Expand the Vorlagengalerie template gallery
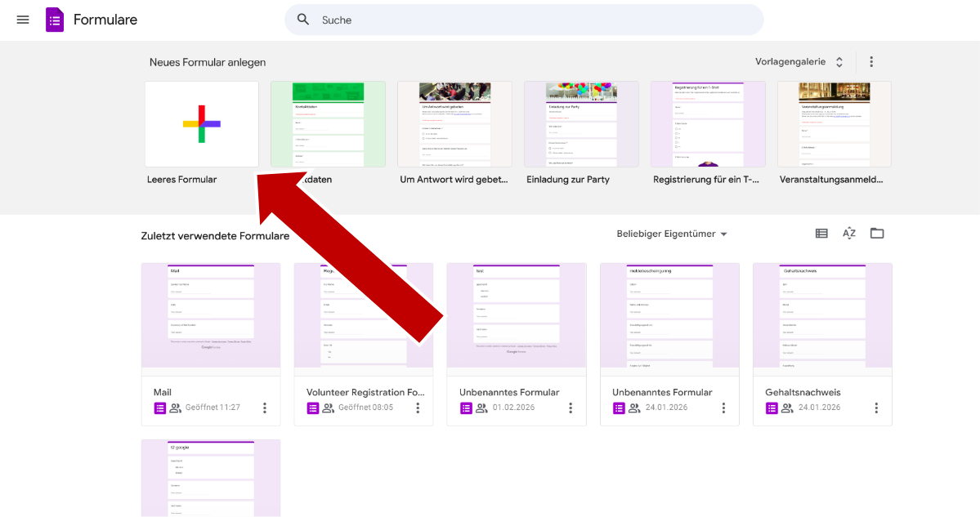Screen dimensions: 980x517 [799, 62]
